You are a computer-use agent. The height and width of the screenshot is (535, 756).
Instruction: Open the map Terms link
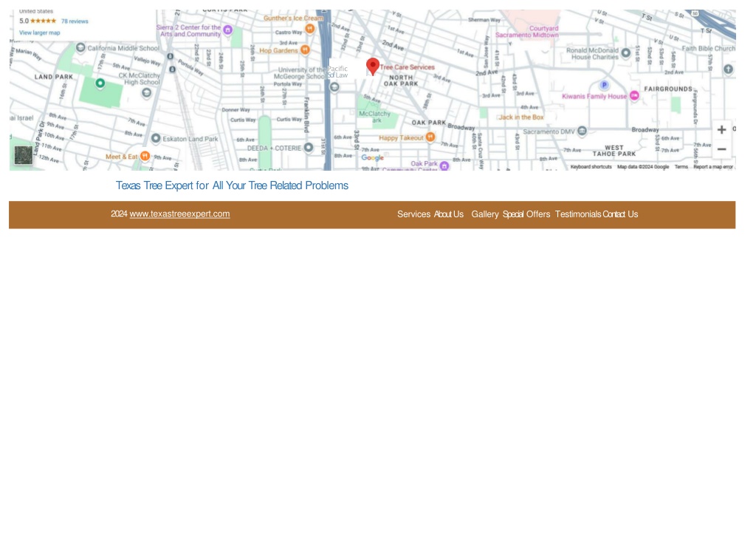click(681, 167)
